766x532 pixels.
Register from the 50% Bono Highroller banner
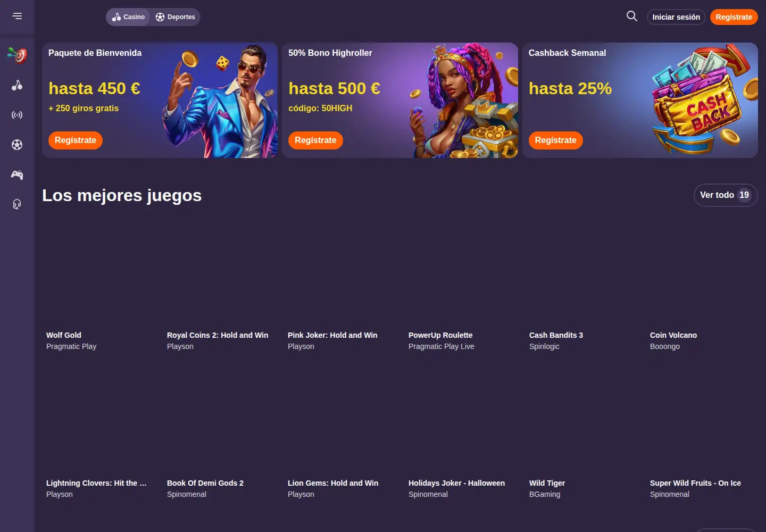[315, 140]
